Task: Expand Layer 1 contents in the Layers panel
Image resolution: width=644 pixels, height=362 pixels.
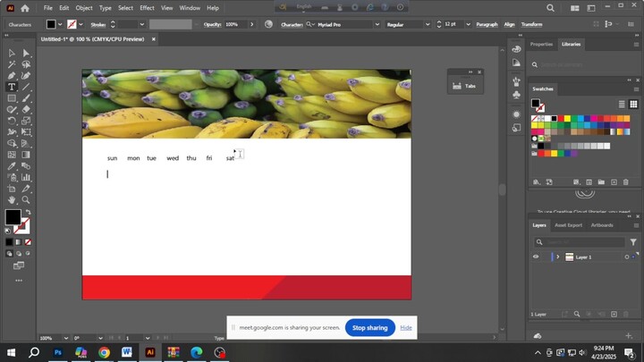Action: coord(557,257)
